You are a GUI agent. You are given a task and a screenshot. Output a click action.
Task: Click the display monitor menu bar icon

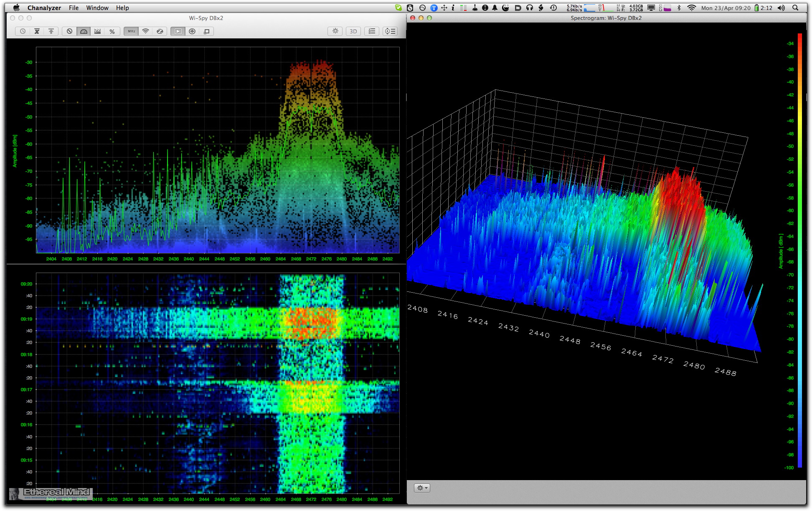tap(651, 8)
